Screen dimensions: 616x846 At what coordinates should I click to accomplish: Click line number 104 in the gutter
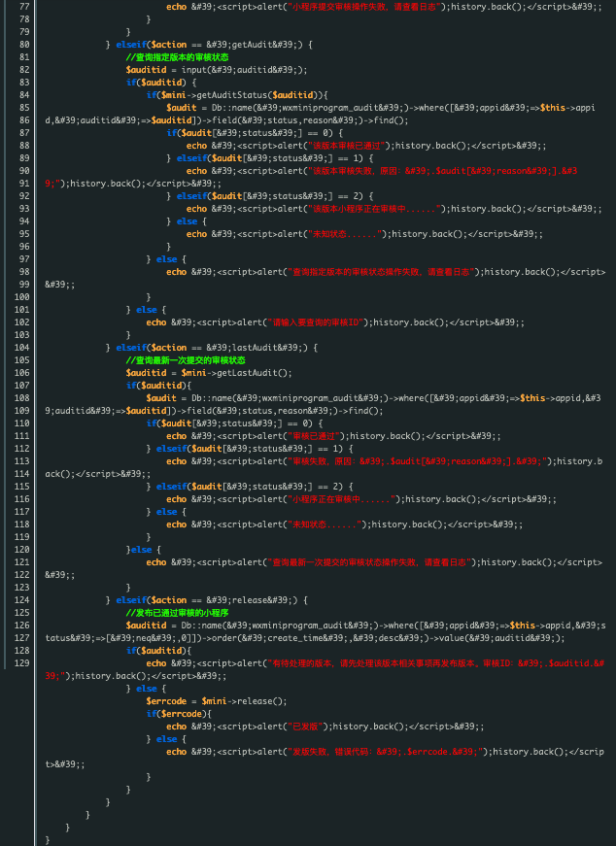click(22, 348)
